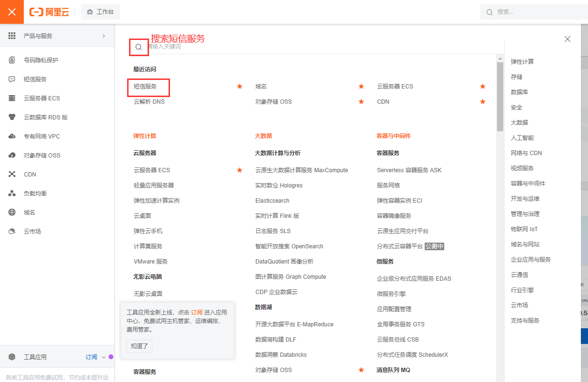
Task: Click the top search box 搜索...
Action: pos(534,12)
